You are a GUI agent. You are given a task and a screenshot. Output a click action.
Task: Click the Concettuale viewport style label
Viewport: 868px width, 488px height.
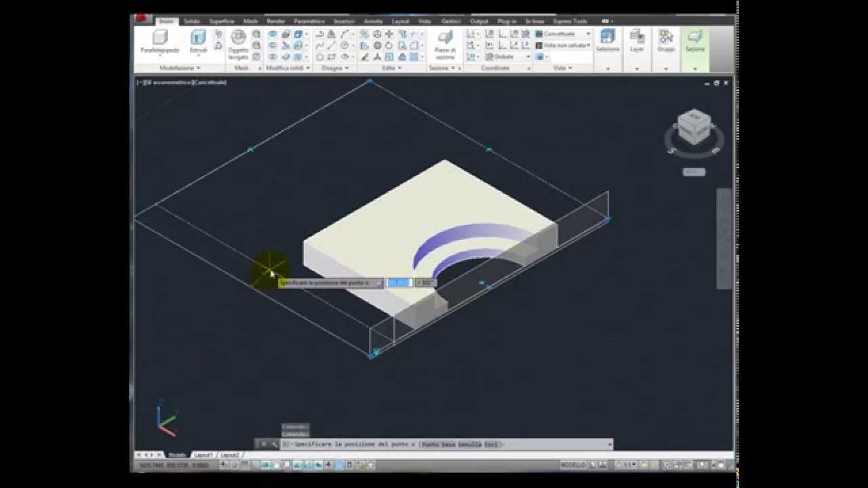[x=210, y=82]
